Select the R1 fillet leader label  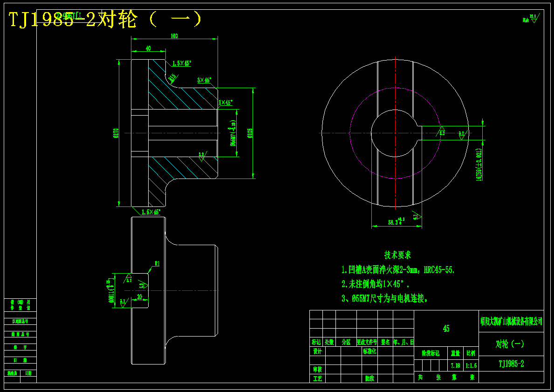157,263
